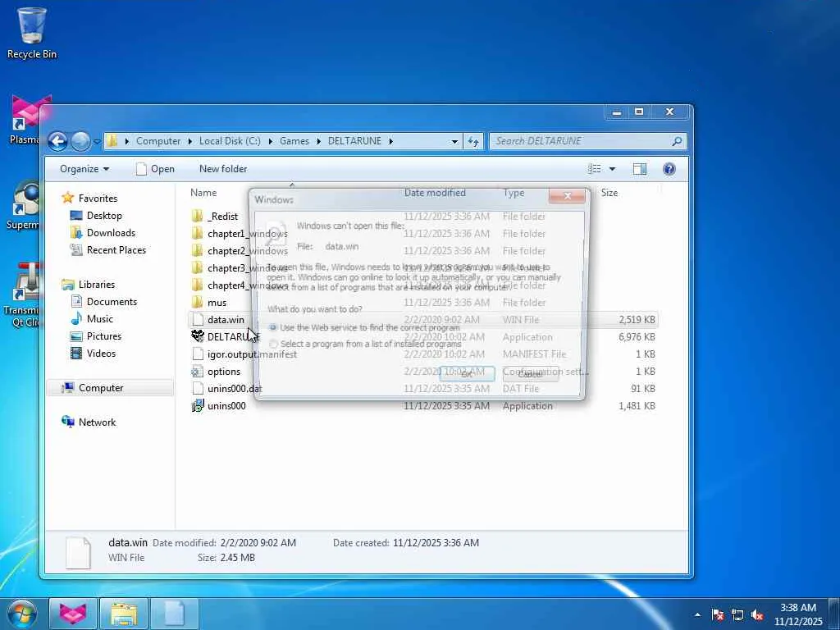Viewport: 840px width, 630px height.
Task: Open the Videos library
Action: click(x=94, y=353)
